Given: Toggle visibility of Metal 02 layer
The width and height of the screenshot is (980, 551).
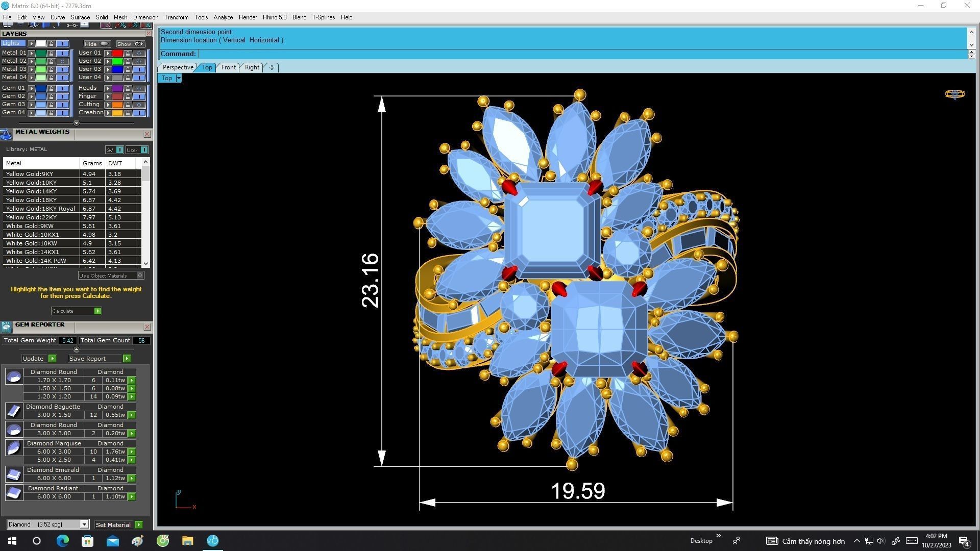Looking at the screenshot, I should click(x=62, y=61).
